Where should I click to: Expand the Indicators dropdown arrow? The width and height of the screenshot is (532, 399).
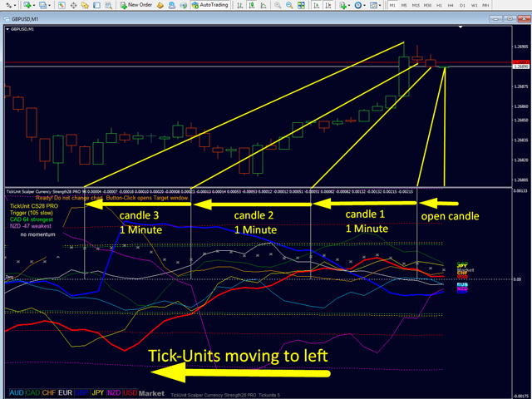(x=349, y=6)
